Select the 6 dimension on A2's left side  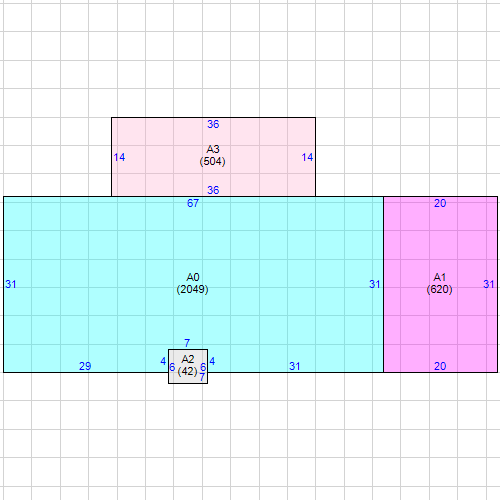pos(172,367)
